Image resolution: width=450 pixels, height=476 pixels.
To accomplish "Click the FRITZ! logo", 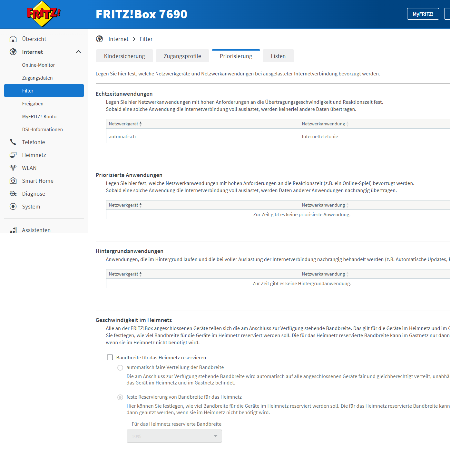I will (44, 14).
